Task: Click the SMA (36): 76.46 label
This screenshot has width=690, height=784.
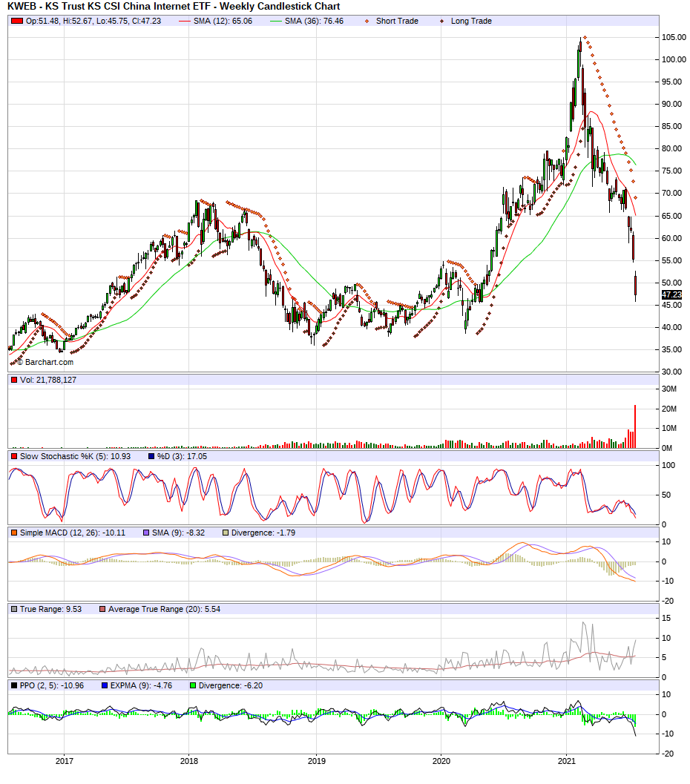Action: [314, 21]
